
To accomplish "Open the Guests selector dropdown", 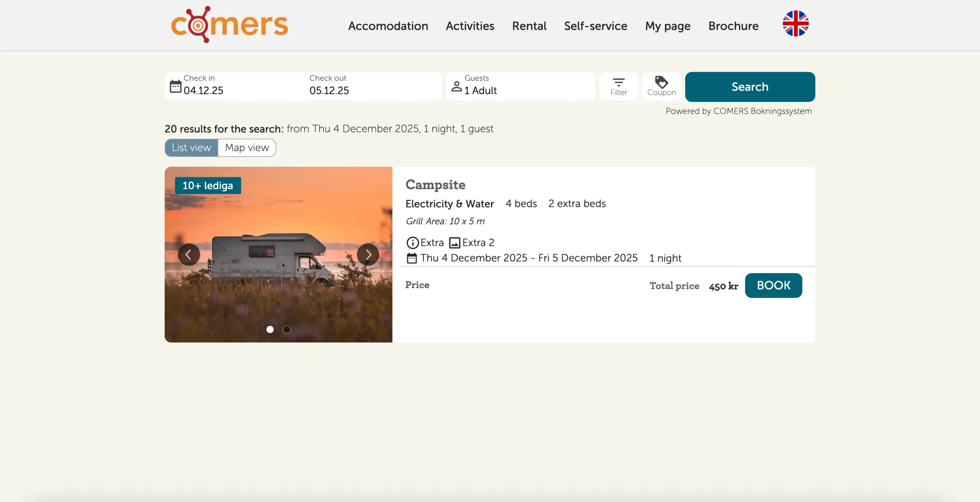I will [520, 87].
